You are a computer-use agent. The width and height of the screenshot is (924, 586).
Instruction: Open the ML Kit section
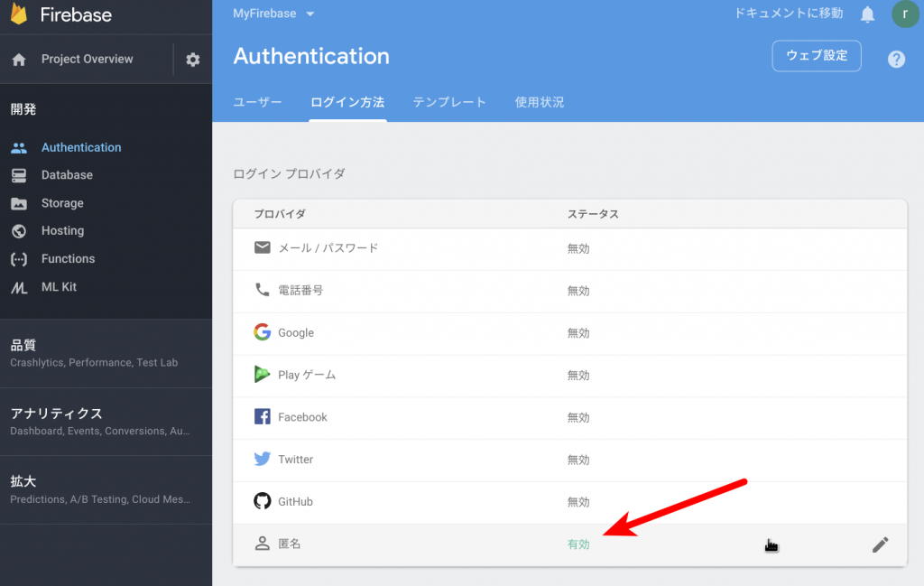pos(60,286)
